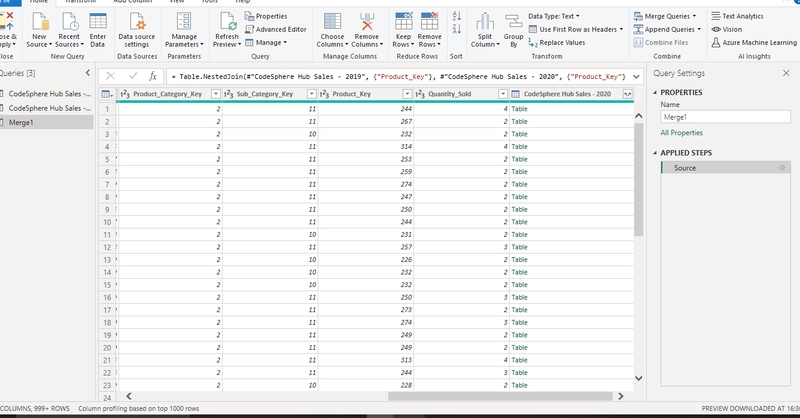Click Remove Columns
This screenshot has height=418, width=800.
tap(367, 31)
